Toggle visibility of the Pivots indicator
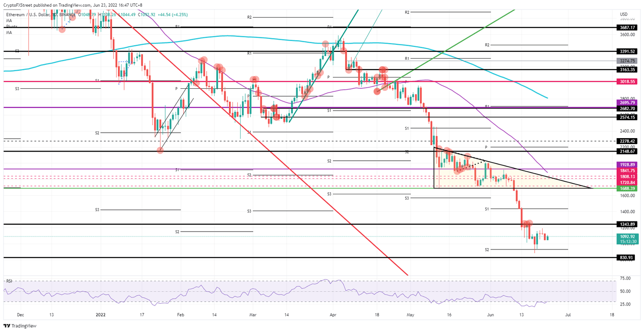 point(12,26)
